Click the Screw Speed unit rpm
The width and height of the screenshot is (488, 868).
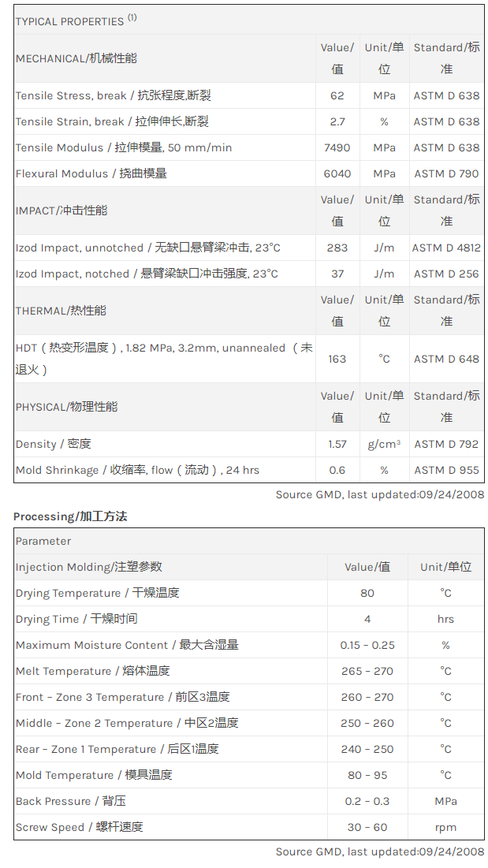coord(445,827)
